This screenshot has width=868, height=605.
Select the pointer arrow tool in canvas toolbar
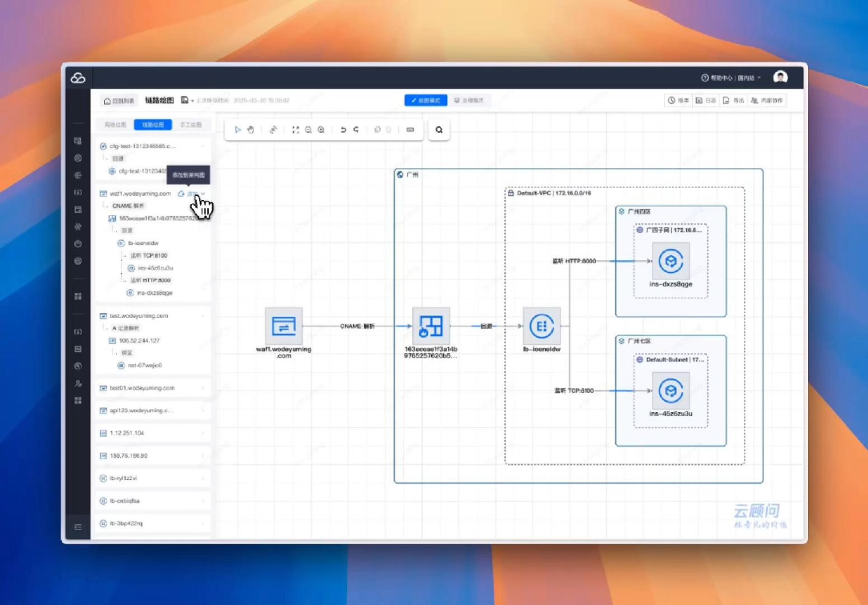pyautogui.click(x=238, y=130)
